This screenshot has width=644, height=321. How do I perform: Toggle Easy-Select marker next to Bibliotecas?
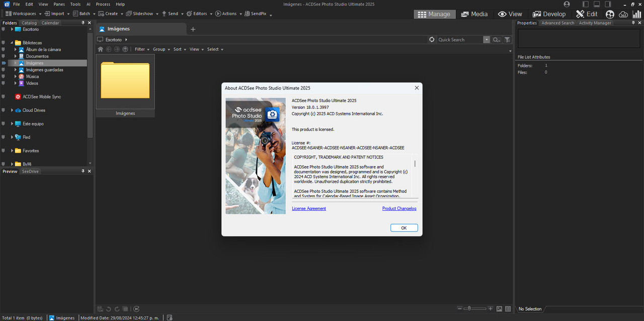coord(4,43)
